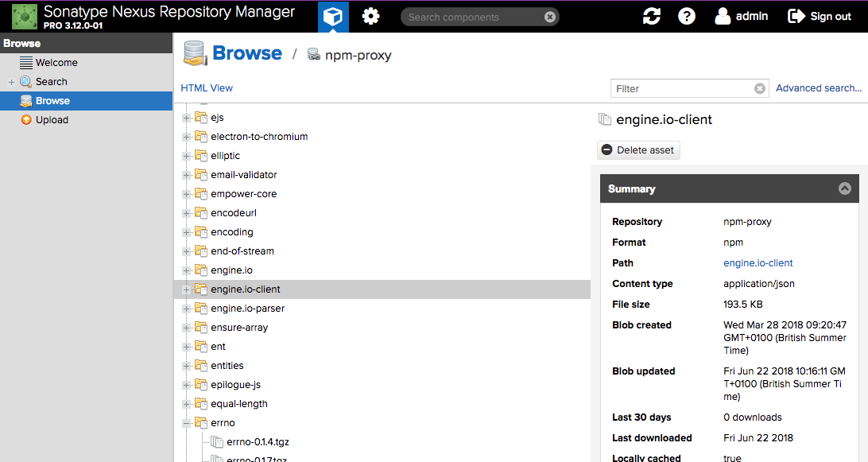Click the refresh icon in header
The width and height of the screenshot is (868, 462).
(x=652, y=17)
